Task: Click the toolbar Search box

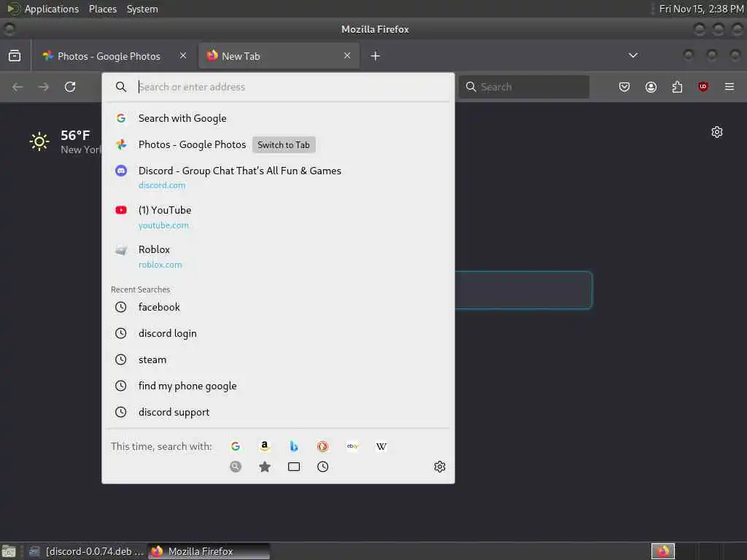Action: pos(524,87)
